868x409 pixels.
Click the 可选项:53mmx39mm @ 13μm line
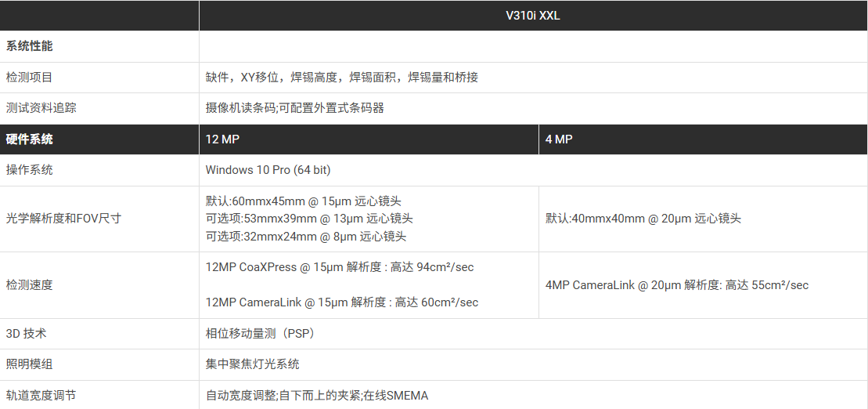click(x=309, y=219)
